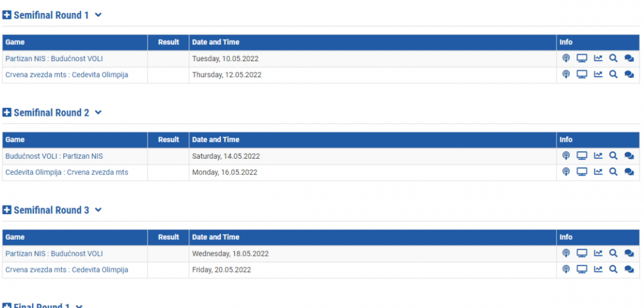Viewport: 644px width, 308px height.
Task: Open the Cedevita Olimpija : Crvena zvezda mts game
Action: pyautogui.click(x=66, y=172)
